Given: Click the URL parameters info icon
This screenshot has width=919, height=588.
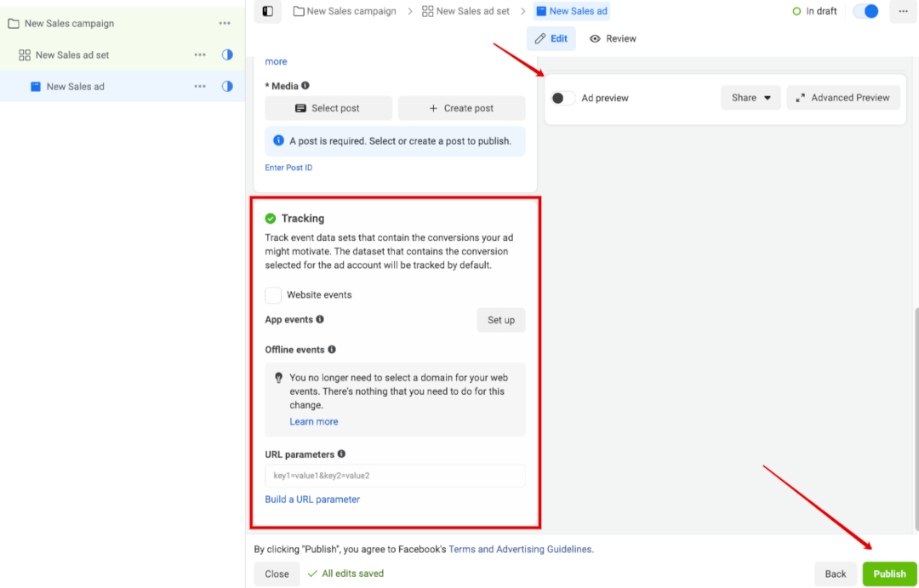Looking at the screenshot, I should pos(342,454).
